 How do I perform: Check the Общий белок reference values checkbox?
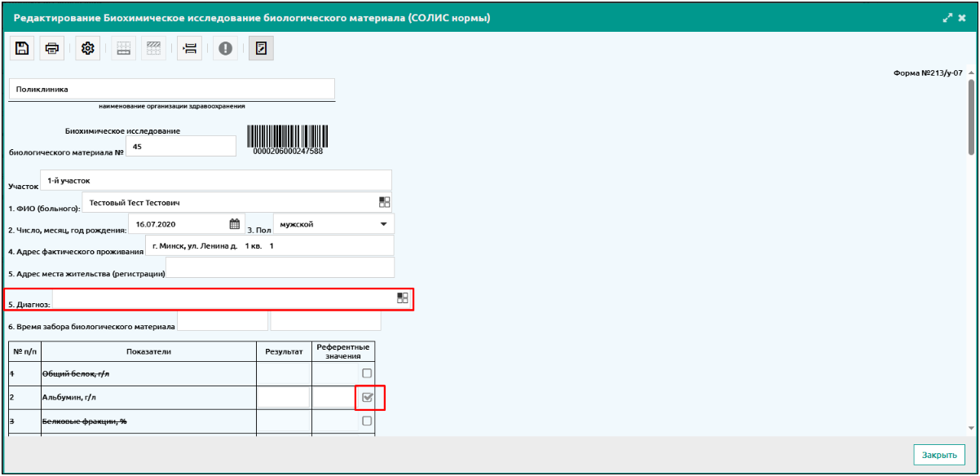(x=367, y=373)
